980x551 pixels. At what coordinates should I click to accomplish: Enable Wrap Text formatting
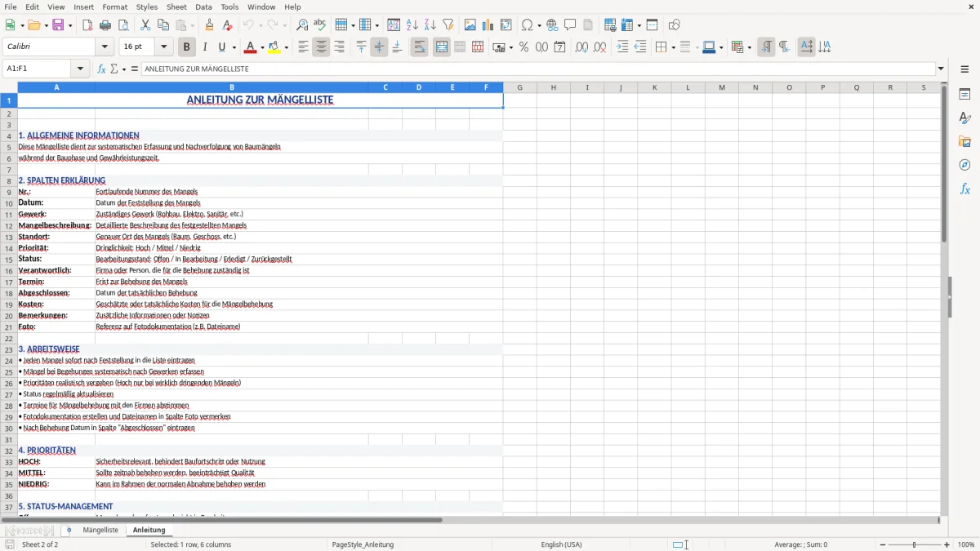419,47
